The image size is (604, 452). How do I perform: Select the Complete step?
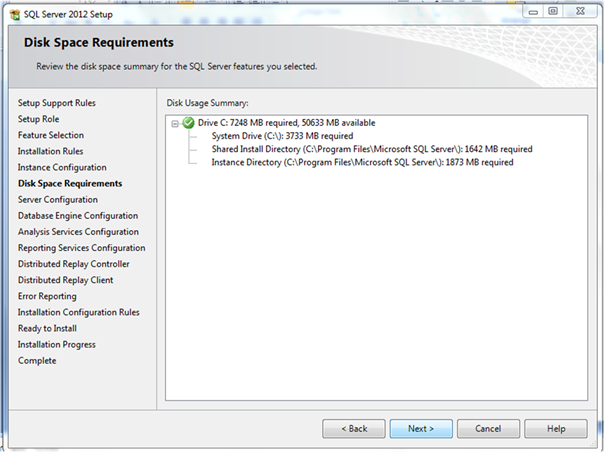37,361
